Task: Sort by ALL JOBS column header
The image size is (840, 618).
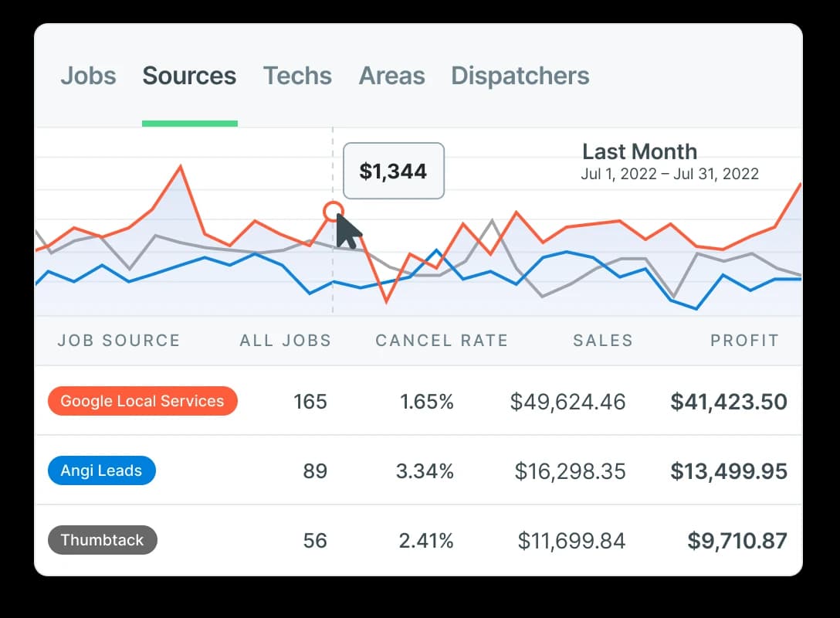Action: pos(286,341)
